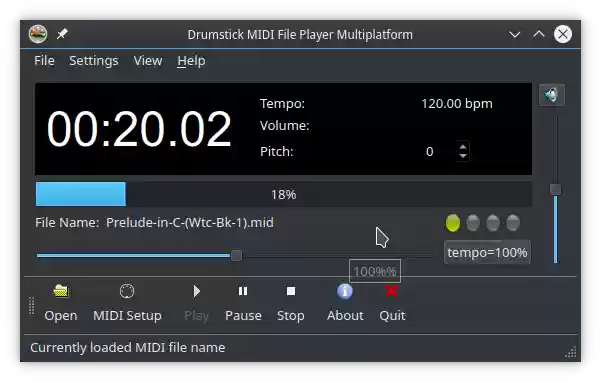
Task: Expand the View menu
Action: click(148, 61)
